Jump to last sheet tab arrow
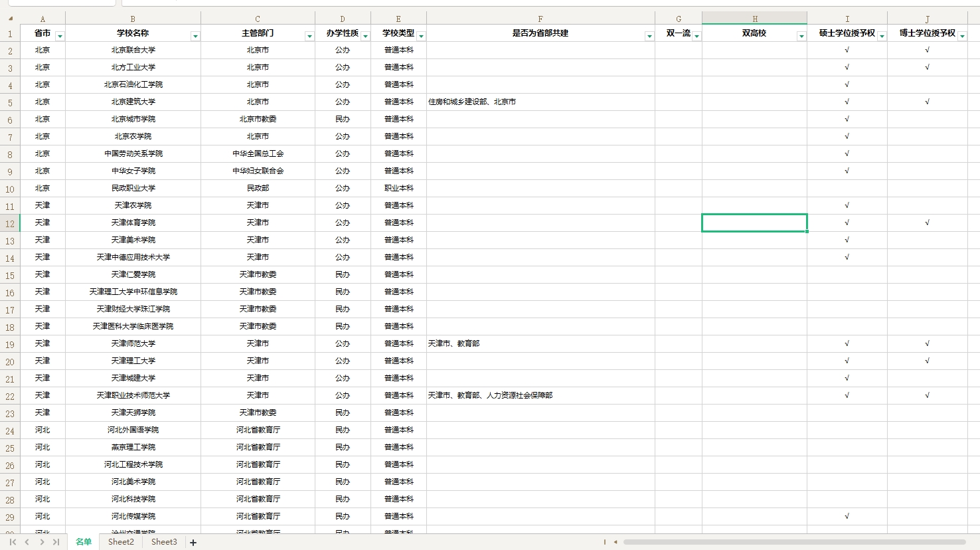980x550 pixels. [56, 542]
